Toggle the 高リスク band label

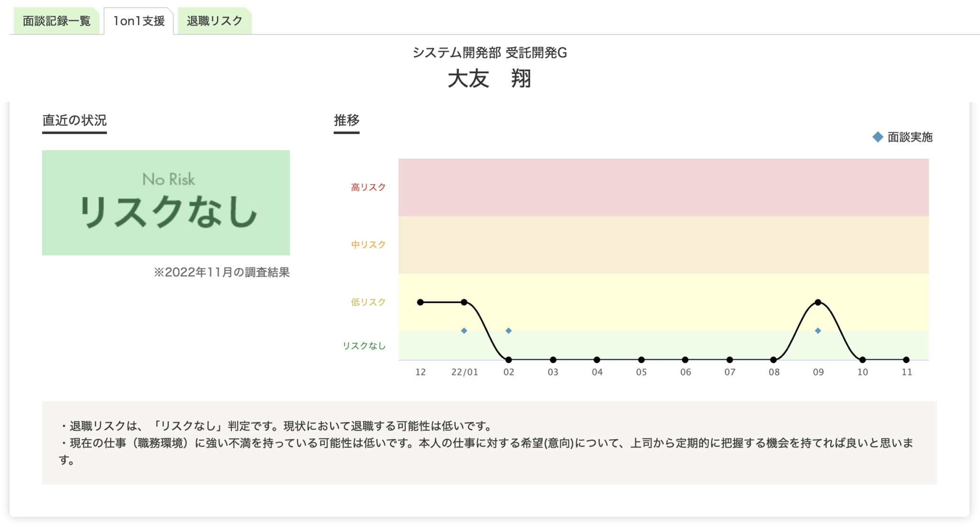368,187
